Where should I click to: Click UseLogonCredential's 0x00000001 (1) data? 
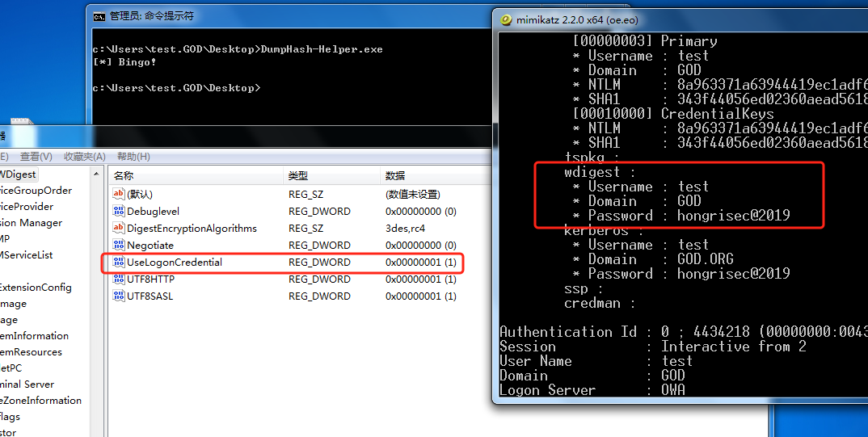(x=421, y=263)
